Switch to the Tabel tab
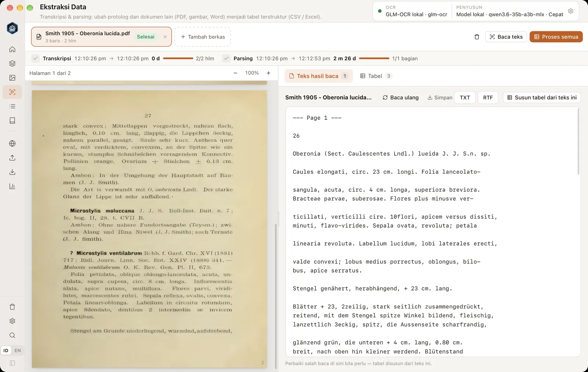The width and height of the screenshot is (588, 372). [376, 76]
